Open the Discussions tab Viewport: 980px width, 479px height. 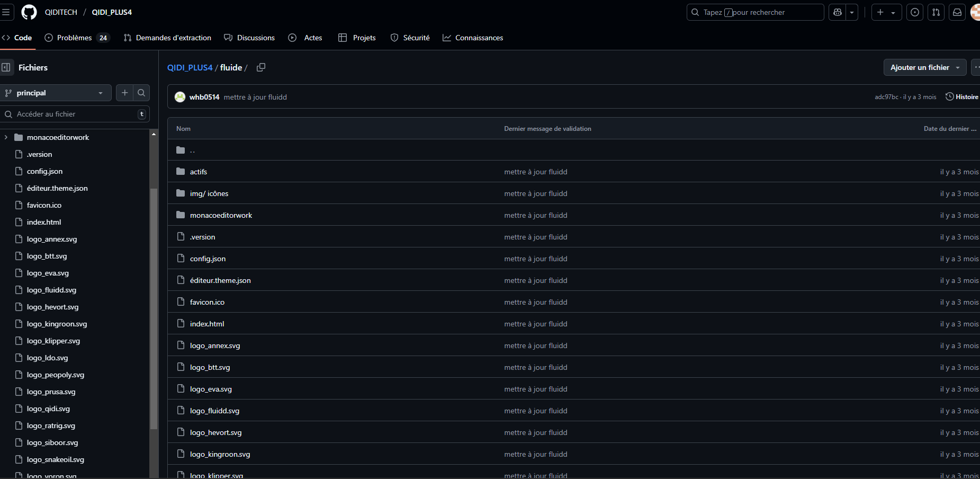coord(249,38)
